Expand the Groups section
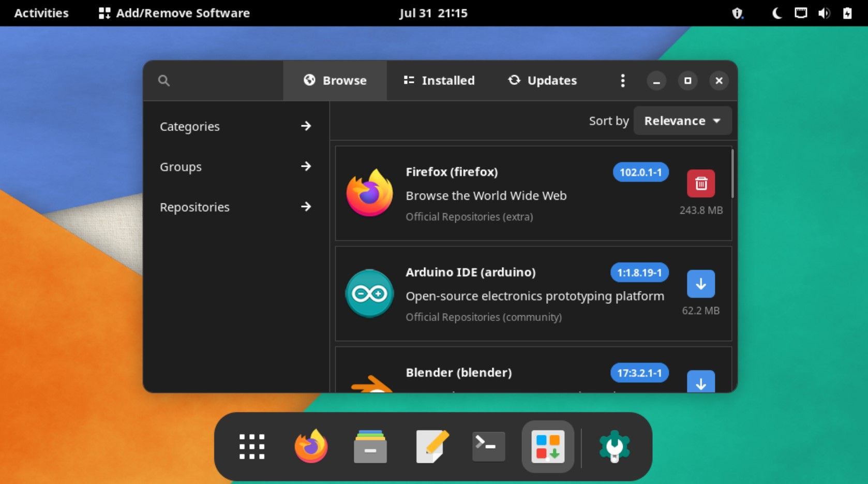868x484 pixels. [x=236, y=167]
